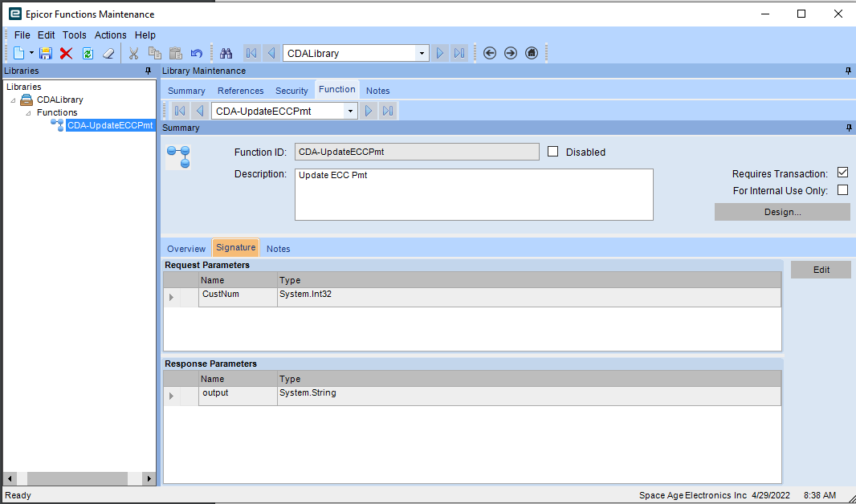Image resolution: width=856 pixels, height=504 pixels.
Task: Click the Undo arrow icon
Action: (197, 53)
